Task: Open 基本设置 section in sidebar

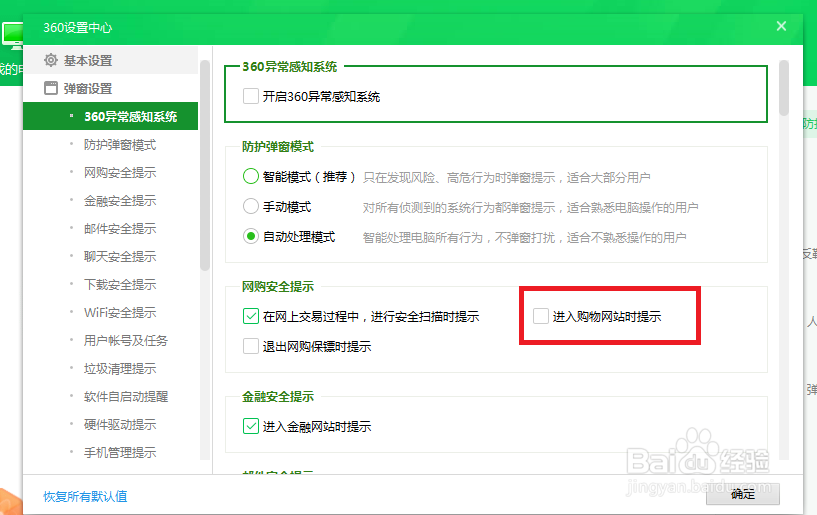Action: click(110, 60)
